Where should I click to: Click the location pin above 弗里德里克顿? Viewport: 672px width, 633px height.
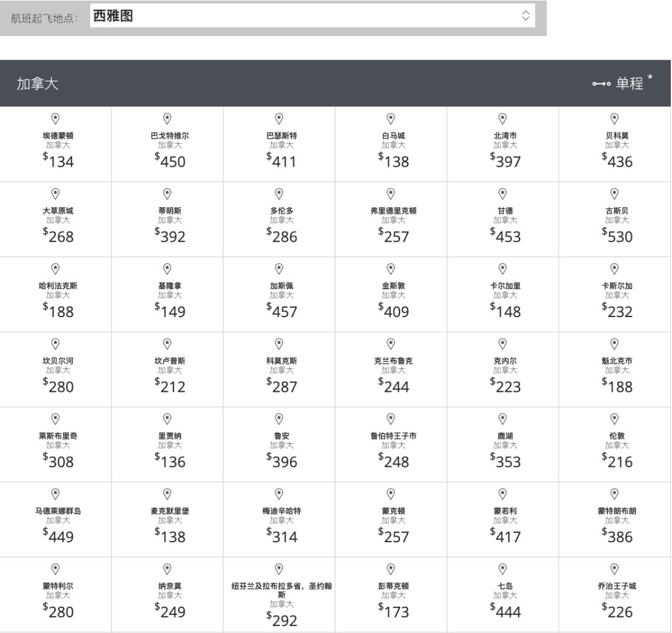point(391,193)
